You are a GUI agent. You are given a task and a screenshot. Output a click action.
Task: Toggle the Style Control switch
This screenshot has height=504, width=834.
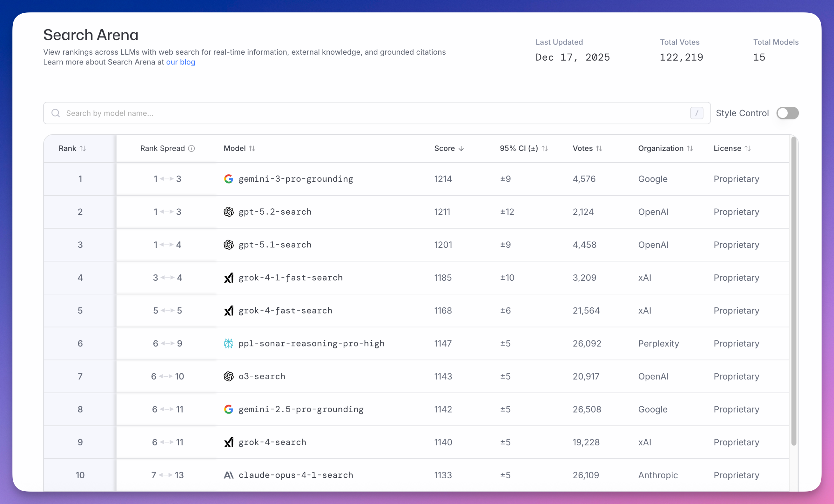787,113
